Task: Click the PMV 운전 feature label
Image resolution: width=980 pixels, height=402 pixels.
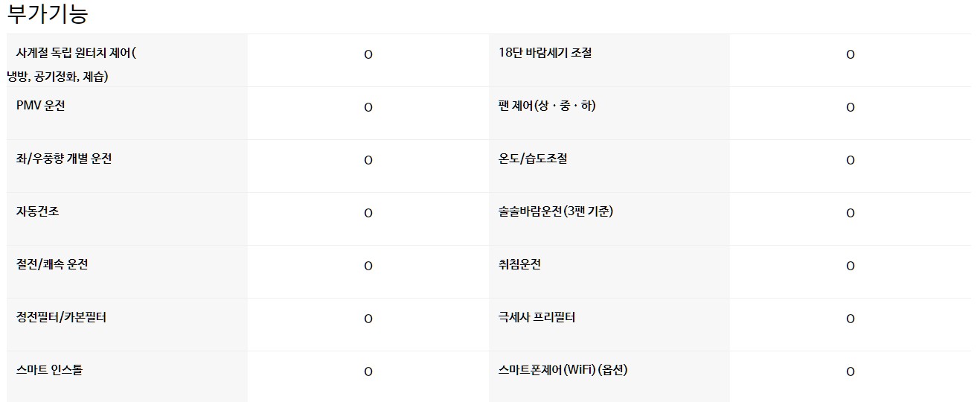Action: tap(41, 106)
